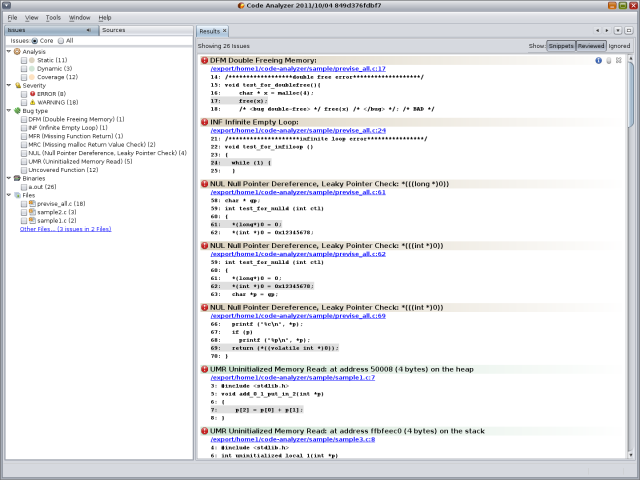This screenshot has width=640, height=480.
Task: Click highlighted code line 17: free(x);
Action: click(239, 101)
